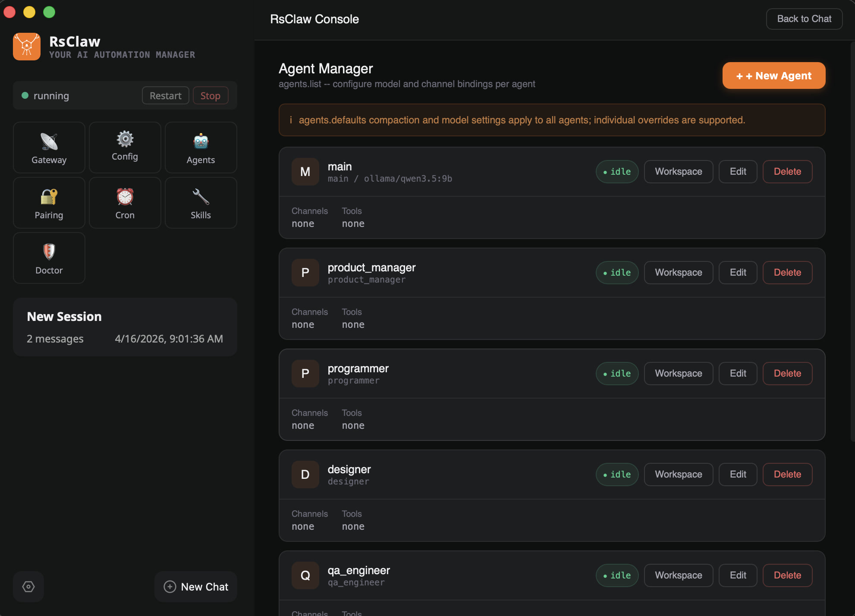Open the Agents panel
Viewport: 855px width, 616px height.
[201, 147]
